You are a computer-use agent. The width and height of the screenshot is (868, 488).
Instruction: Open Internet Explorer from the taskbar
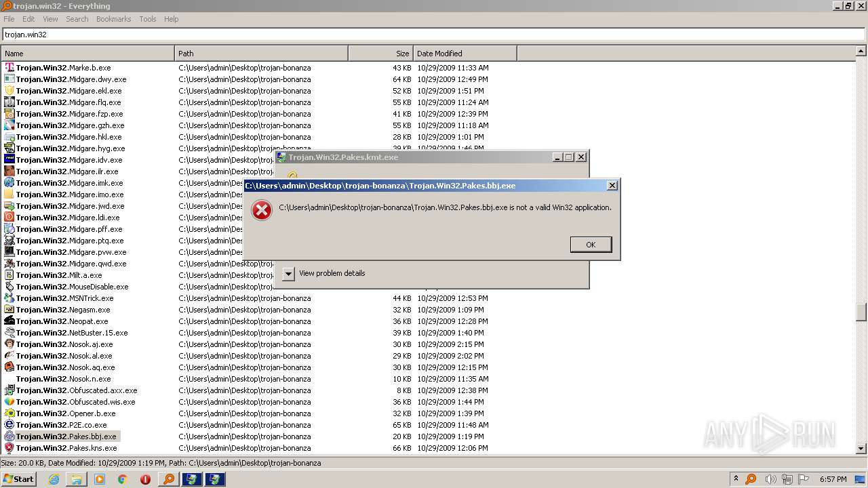point(54,479)
